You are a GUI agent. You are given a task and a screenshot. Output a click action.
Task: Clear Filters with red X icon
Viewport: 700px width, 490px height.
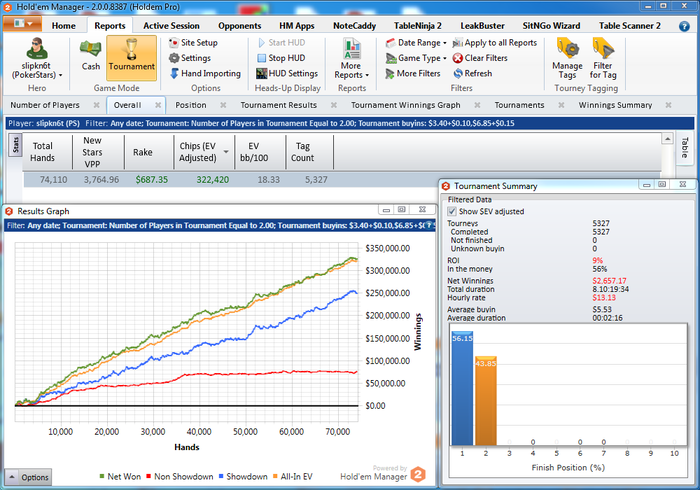[480, 58]
